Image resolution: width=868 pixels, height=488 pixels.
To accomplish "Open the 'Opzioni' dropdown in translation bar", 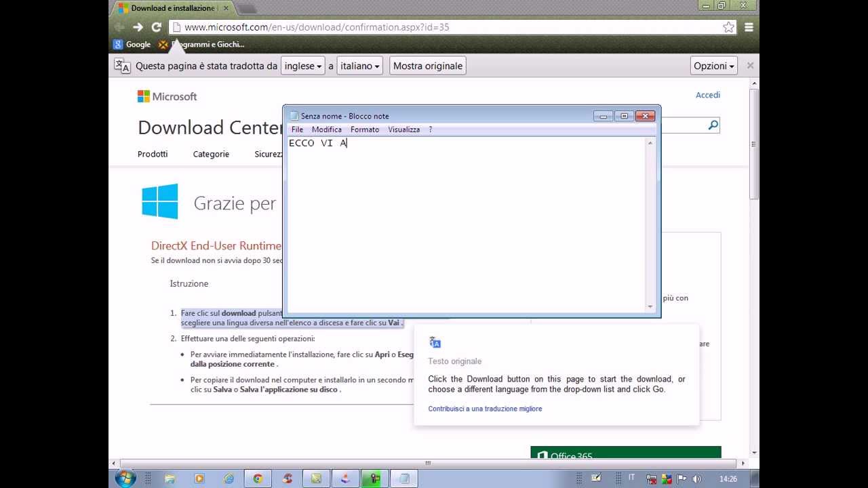I will pyautogui.click(x=714, y=66).
